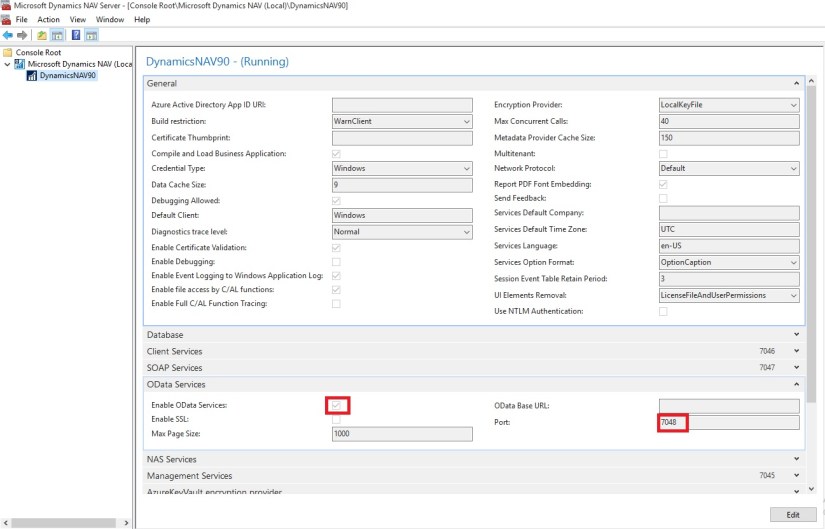Click the Forward arrow toolbar icon

[x=22, y=35]
